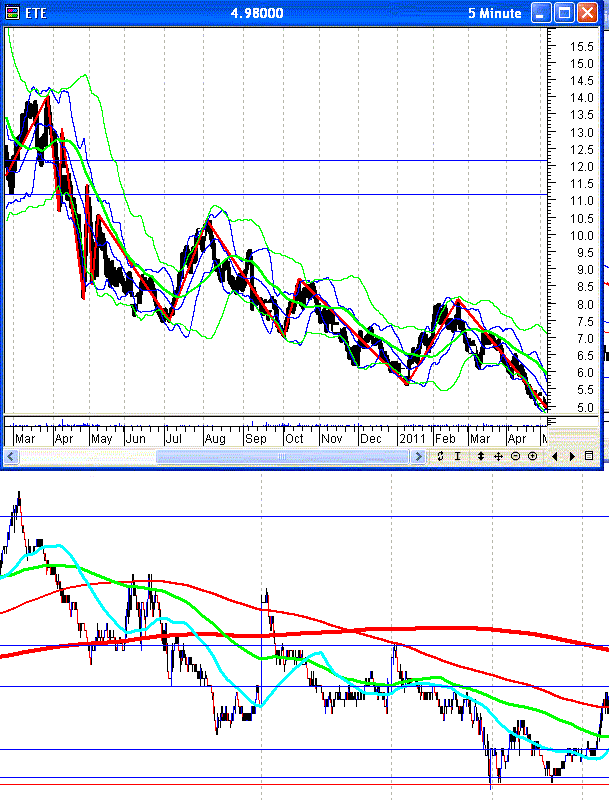This screenshot has height=800, width=609.
Task: Maximize the ETE chart window
Action: (565, 14)
